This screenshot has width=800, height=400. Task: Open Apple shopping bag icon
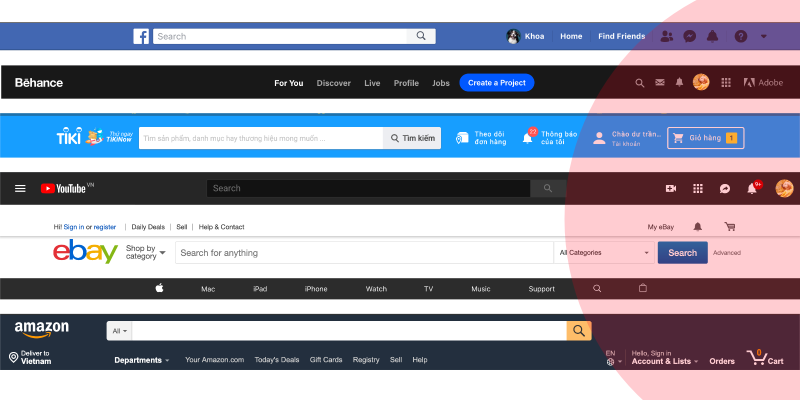pos(643,288)
